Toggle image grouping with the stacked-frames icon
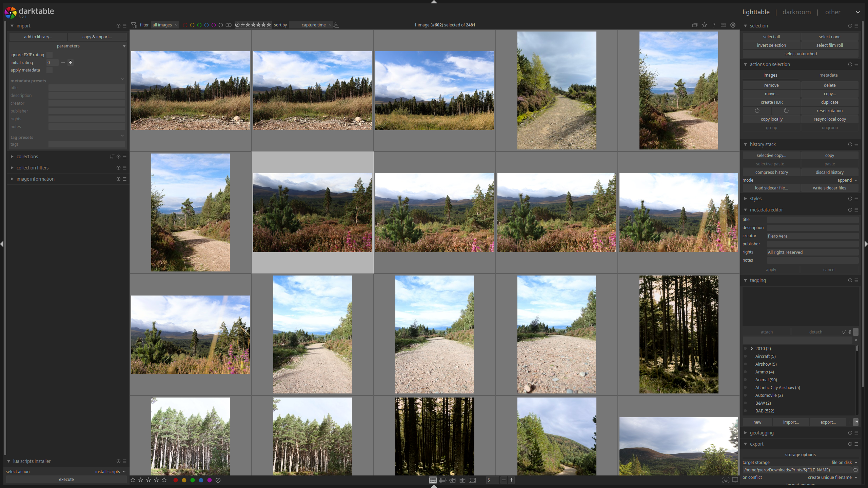This screenshot has width=868, height=488. coord(695,25)
